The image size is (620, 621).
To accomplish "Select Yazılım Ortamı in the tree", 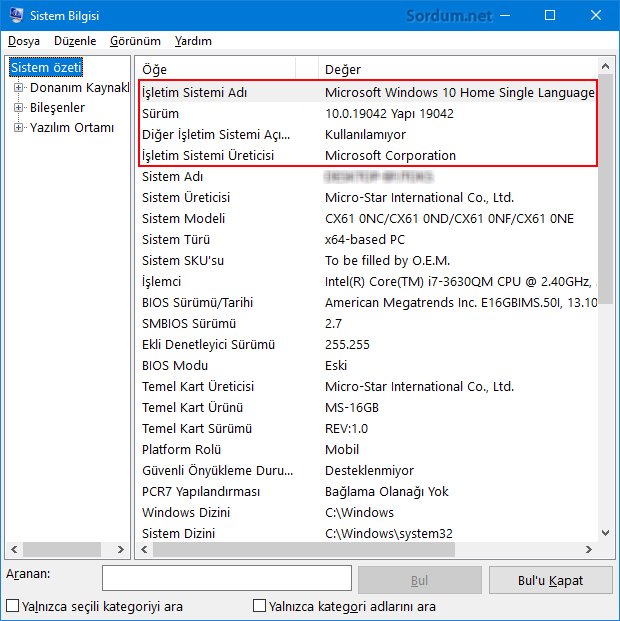I will pos(72,128).
